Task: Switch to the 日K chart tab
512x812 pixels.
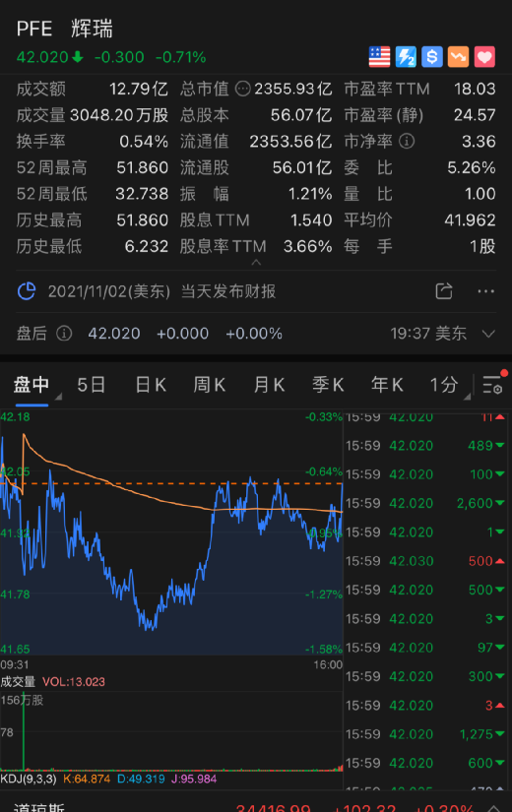Action: pyautogui.click(x=151, y=385)
